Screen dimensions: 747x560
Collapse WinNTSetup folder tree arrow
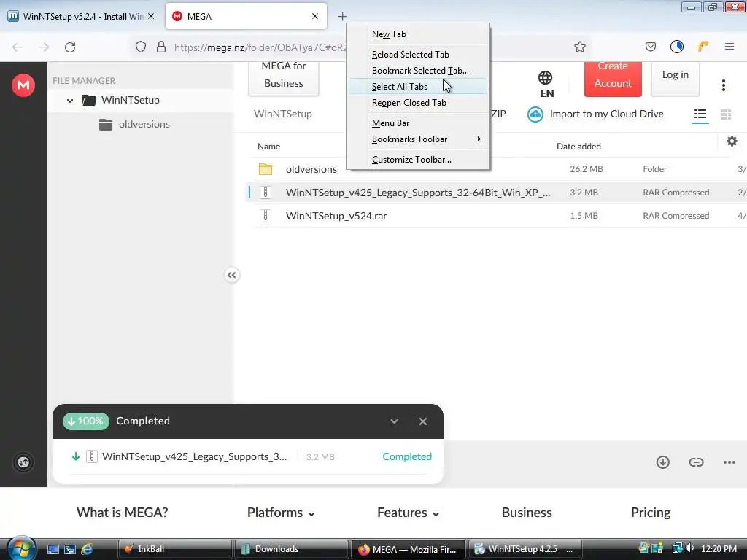pos(70,101)
